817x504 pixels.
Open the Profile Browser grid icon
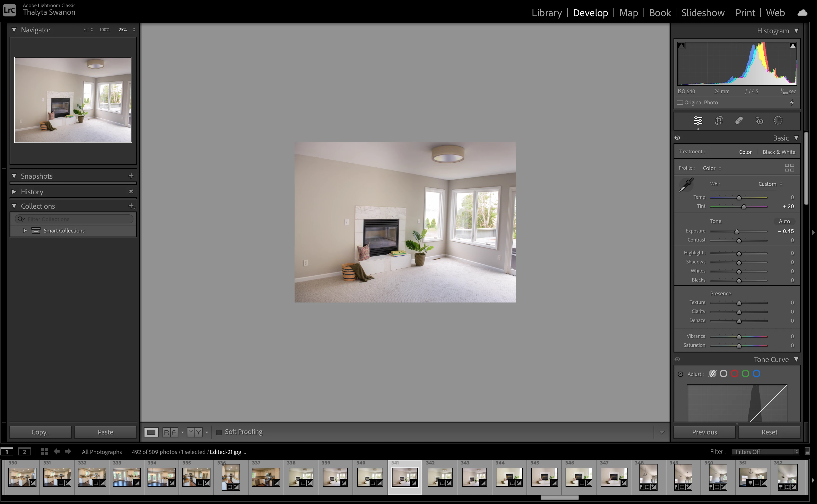pyautogui.click(x=789, y=168)
